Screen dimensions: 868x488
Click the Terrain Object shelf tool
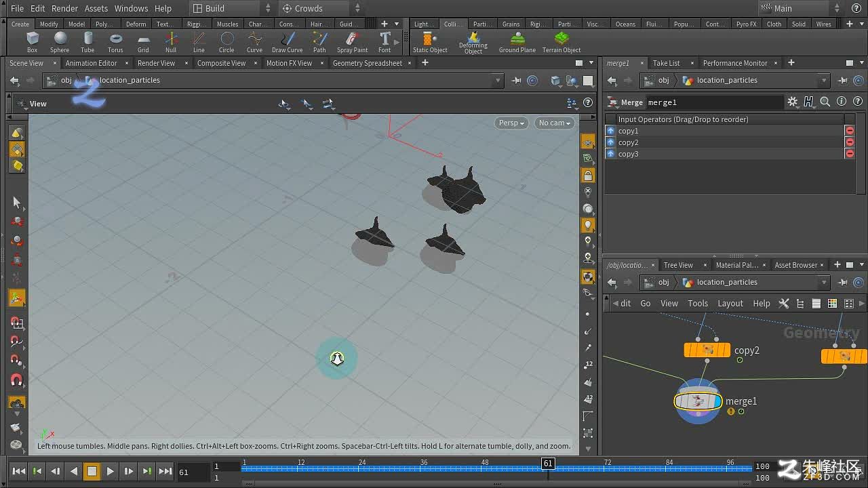[561, 42]
